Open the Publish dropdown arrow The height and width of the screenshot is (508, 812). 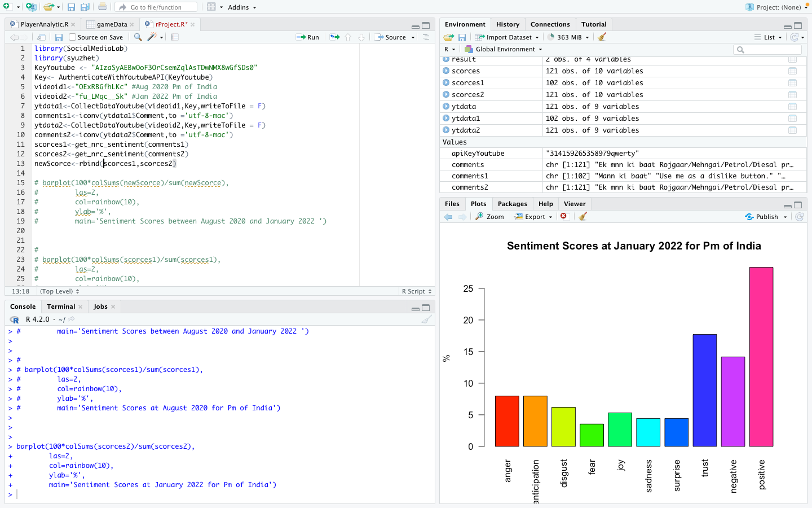(x=785, y=217)
